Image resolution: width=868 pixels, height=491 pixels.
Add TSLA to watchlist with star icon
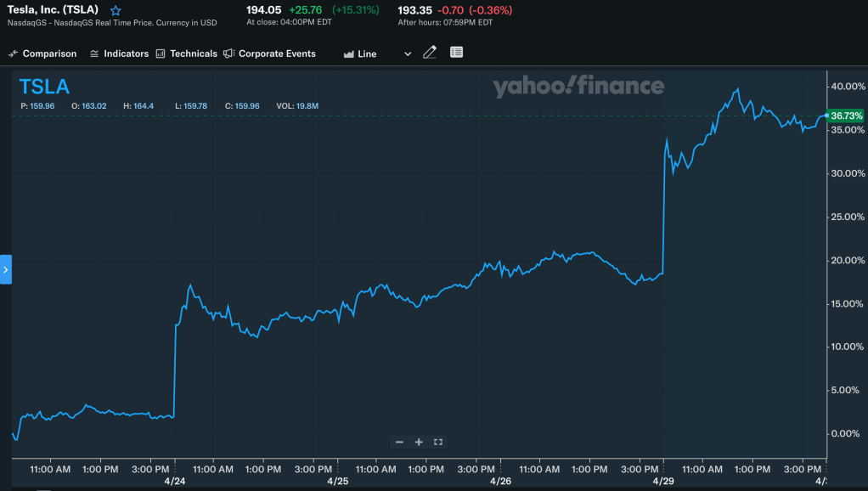(x=116, y=10)
